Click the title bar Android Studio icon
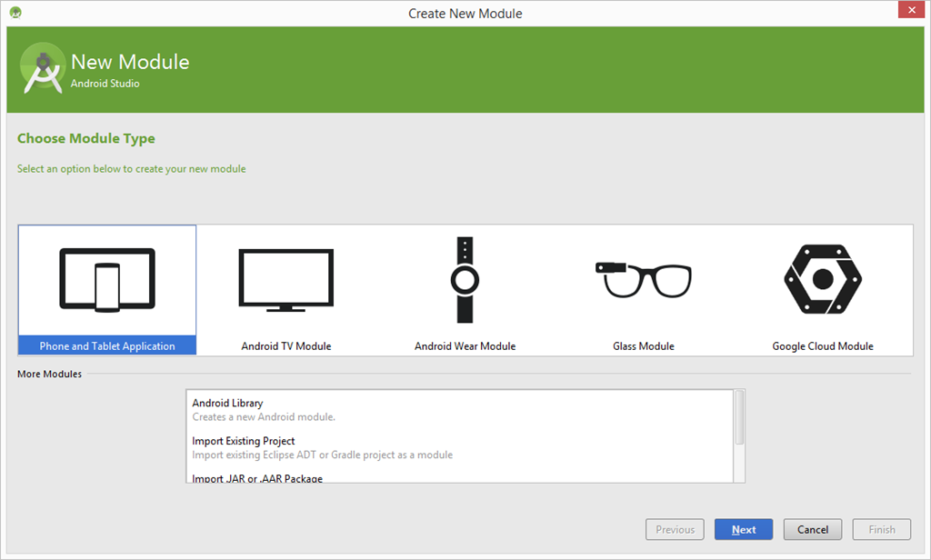Viewport: 931px width, 560px height. (x=15, y=13)
